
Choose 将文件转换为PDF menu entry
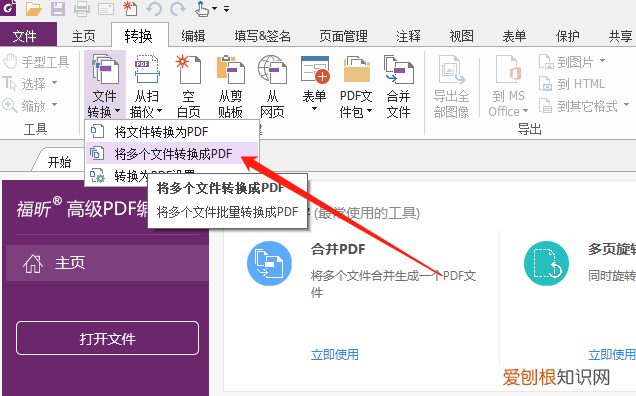(172, 131)
